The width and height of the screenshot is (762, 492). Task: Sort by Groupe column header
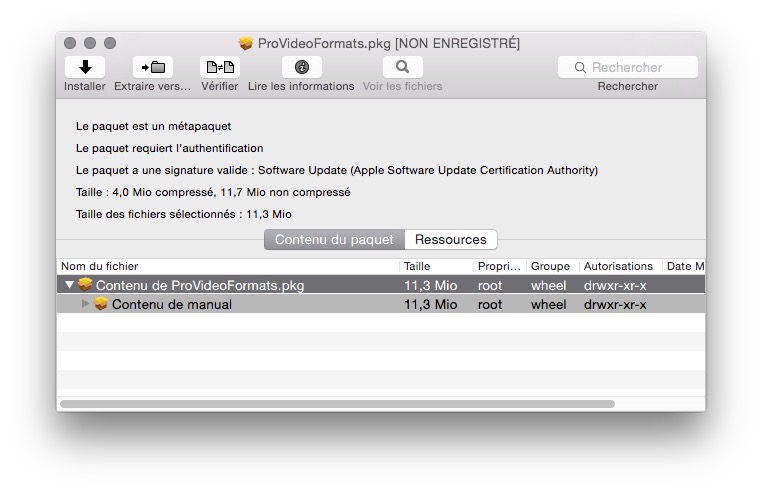coord(553,266)
